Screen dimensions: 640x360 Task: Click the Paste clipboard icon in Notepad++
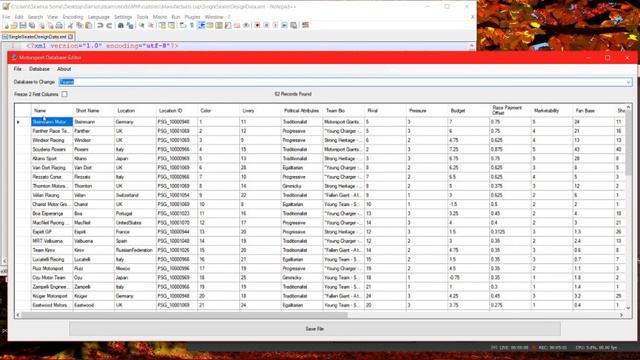pyautogui.click(x=89, y=25)
